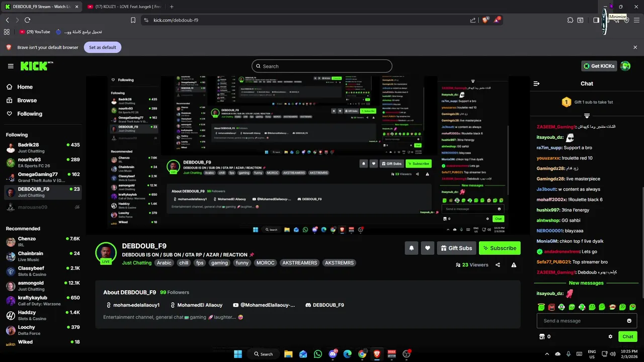The width and height of the screenshot is (644, 362).
Task: Select first green emote in quick emote row
Action: (541, 307)
